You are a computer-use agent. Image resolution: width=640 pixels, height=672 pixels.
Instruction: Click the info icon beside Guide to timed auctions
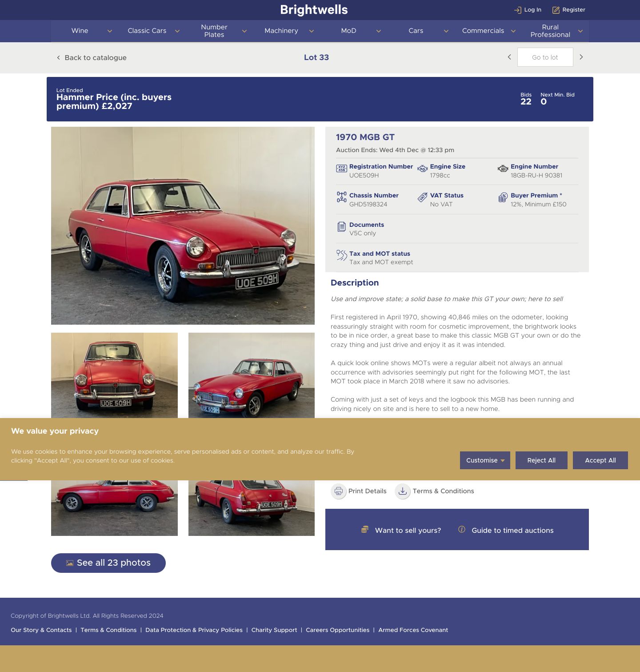tap(462, 529)
